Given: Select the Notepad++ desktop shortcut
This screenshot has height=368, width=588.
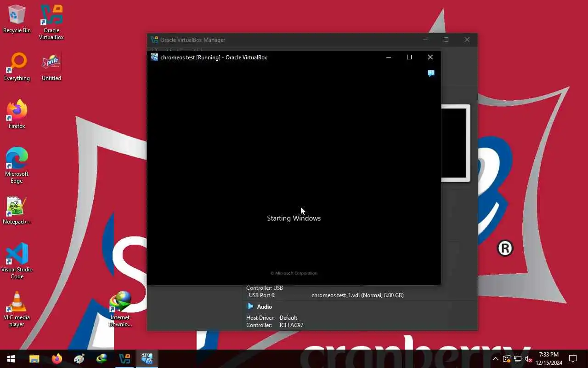Looking at the screenshot, I should coord(17,211).
